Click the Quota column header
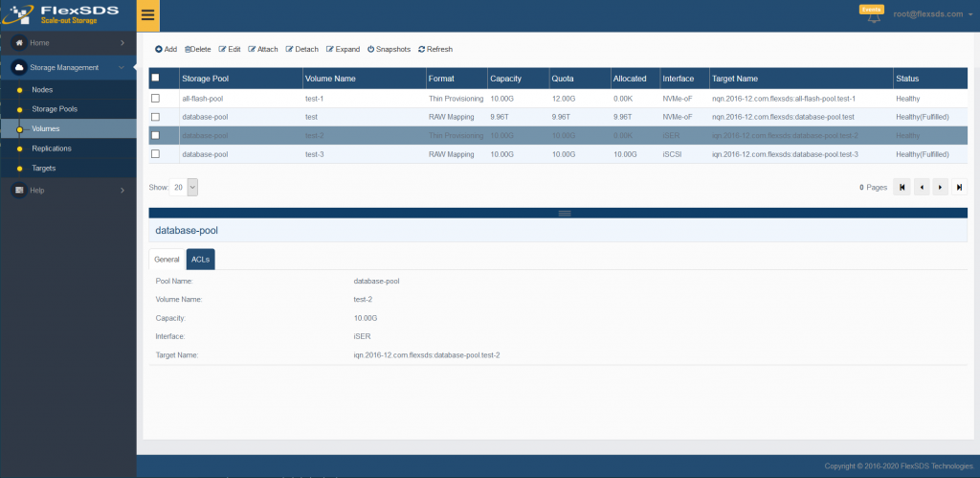Screen dimensions: 980x478 [579, 79]
